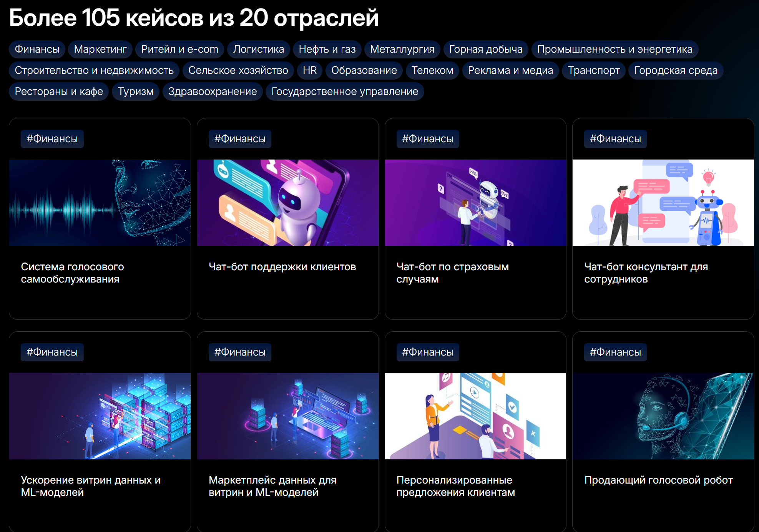
Task: Open the voice self-service card image
Action: click(x=100, y=203)
